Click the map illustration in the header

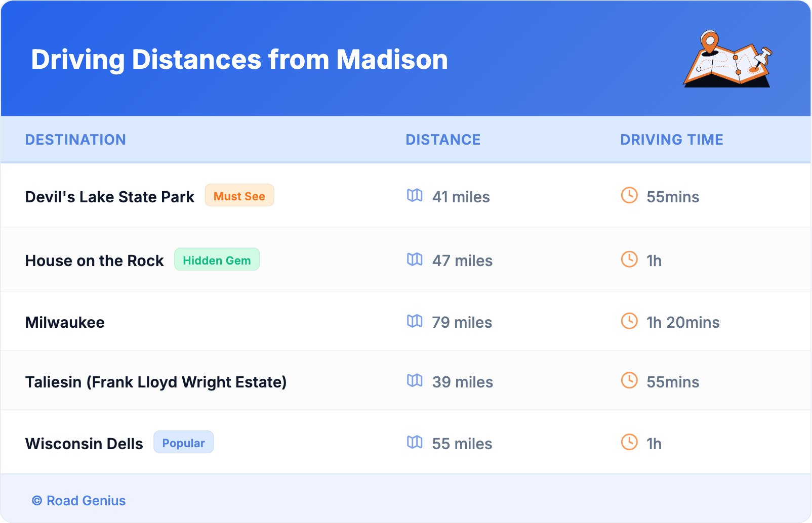(727, 59)
